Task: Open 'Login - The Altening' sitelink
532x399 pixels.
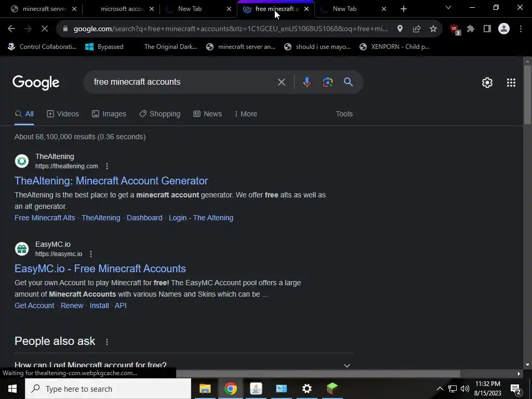Action: [x=201, y=218]
